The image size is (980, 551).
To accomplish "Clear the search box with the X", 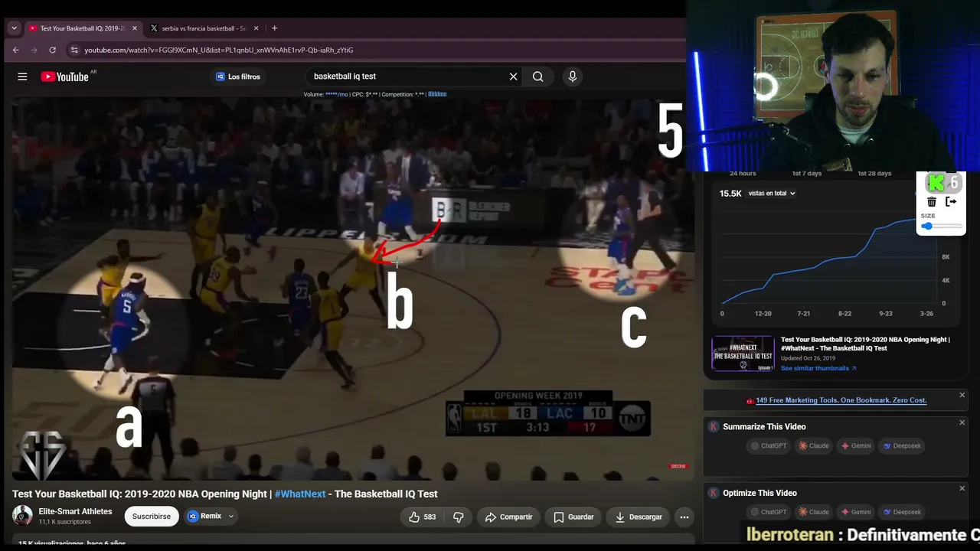I will coord(513,77).
